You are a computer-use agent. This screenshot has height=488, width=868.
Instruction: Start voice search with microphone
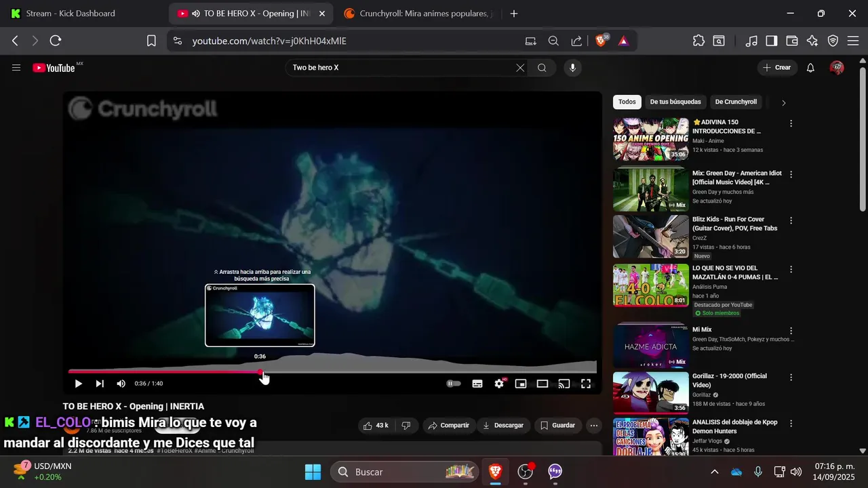[x=572, y=68]
